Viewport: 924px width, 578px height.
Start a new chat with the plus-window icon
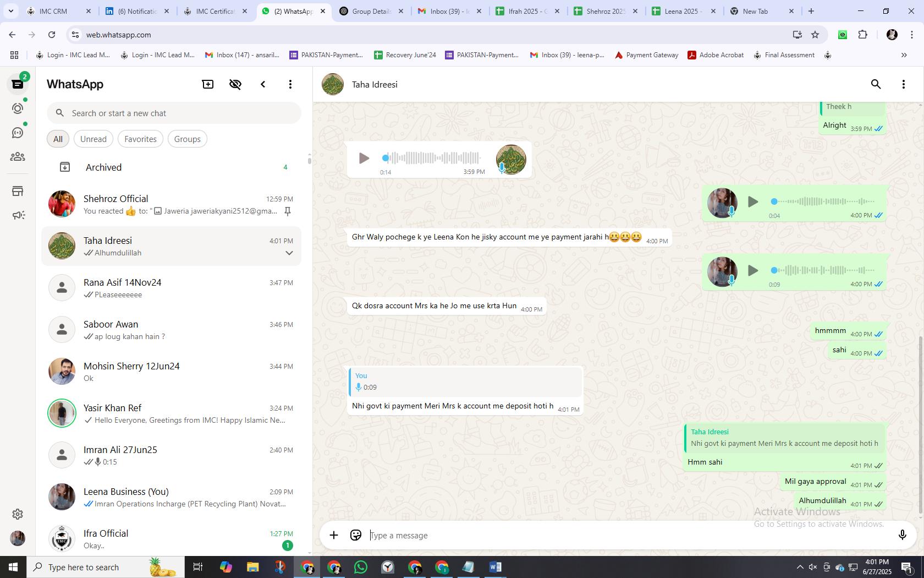(x=208, y=84)
